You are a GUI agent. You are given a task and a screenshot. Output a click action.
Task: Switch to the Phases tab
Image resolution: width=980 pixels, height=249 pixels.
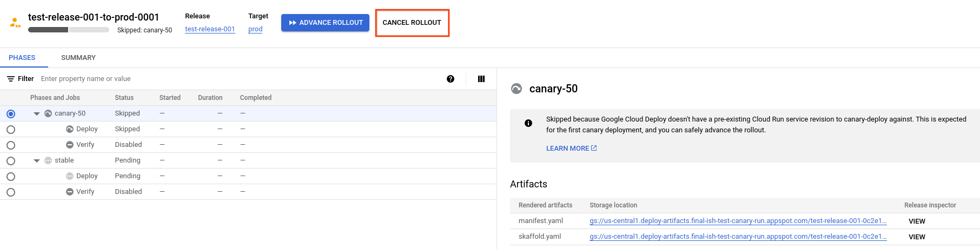[x=22, y=58]
